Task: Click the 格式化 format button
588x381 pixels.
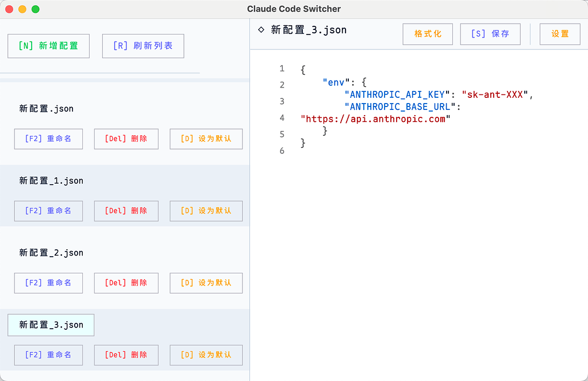Action: (428, 34)
